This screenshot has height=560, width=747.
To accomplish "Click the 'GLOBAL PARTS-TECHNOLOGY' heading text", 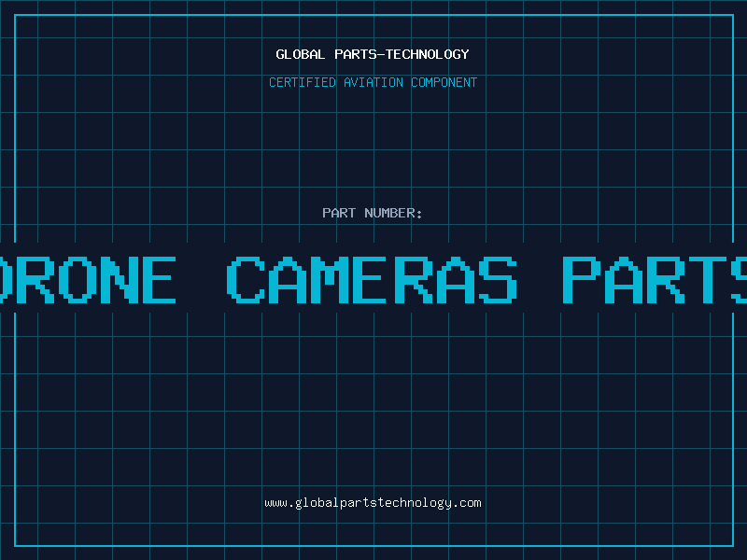I will point(373,54).
